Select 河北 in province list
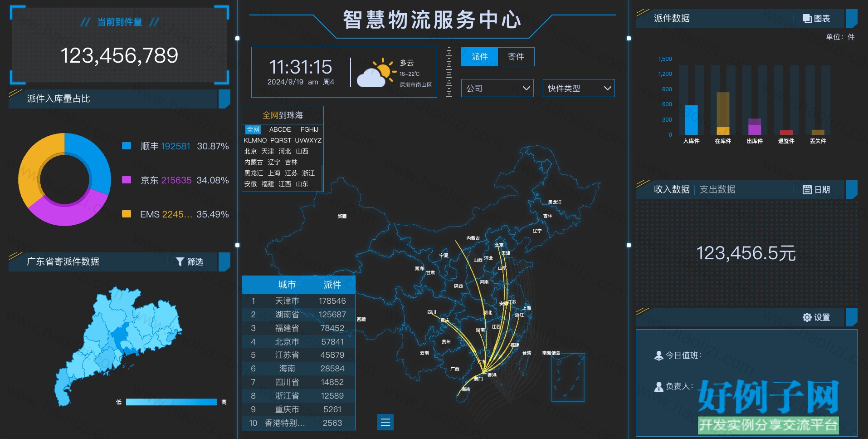 click(x=285, y=152)
